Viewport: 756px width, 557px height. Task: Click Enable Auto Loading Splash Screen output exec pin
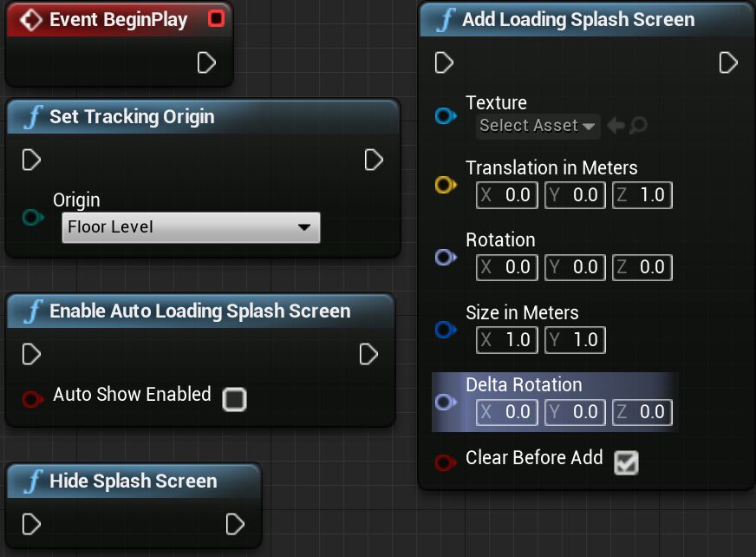(x=368, y=354)
